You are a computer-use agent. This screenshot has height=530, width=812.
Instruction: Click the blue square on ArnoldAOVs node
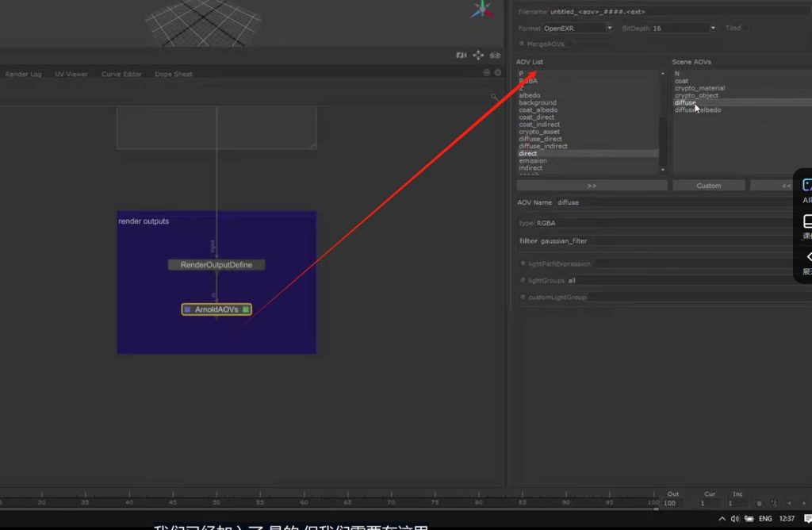187,309
